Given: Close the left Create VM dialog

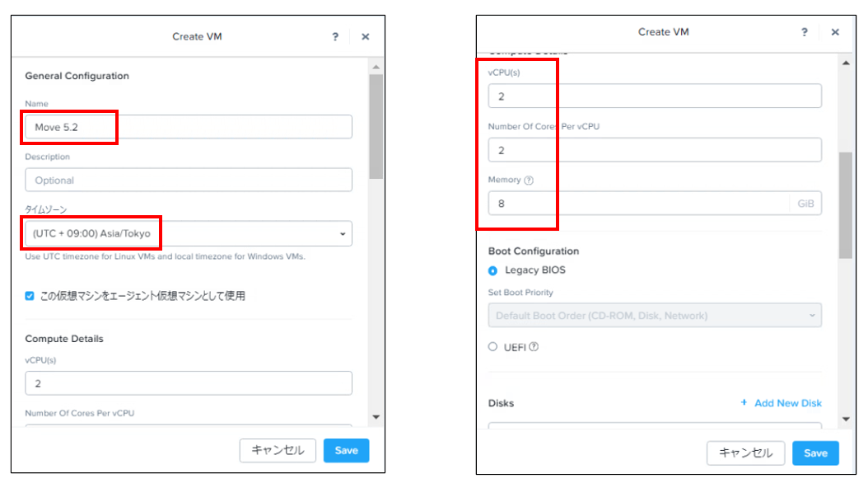Looking at the screenshot, I should (366, 36).
